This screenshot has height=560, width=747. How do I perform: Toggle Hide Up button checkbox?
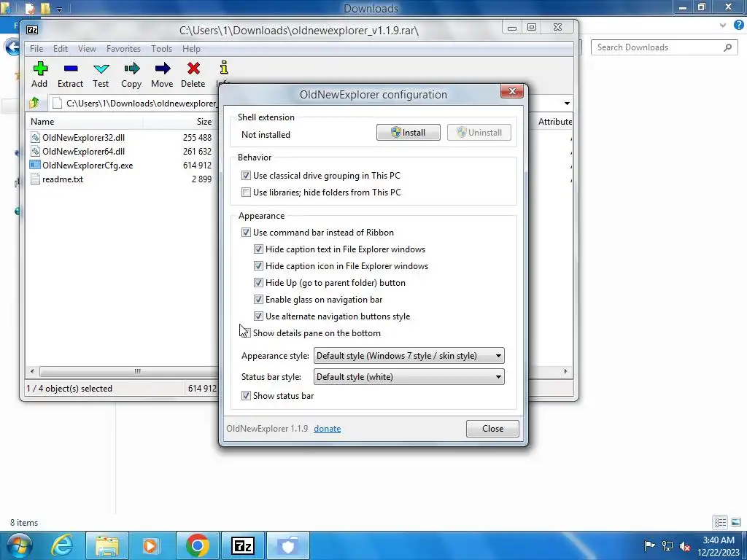tap(258, 283)
